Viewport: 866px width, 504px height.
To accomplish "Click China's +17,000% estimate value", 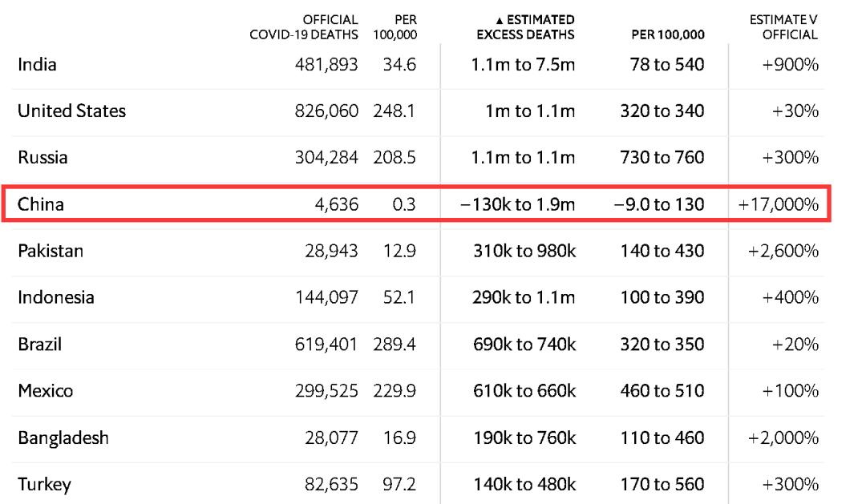I will coord(779,204).
